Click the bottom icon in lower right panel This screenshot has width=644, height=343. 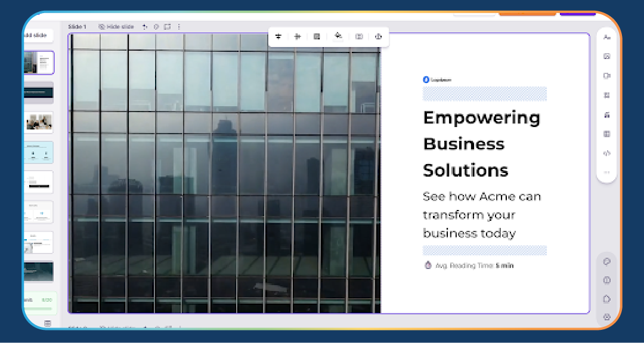point(606,317)
